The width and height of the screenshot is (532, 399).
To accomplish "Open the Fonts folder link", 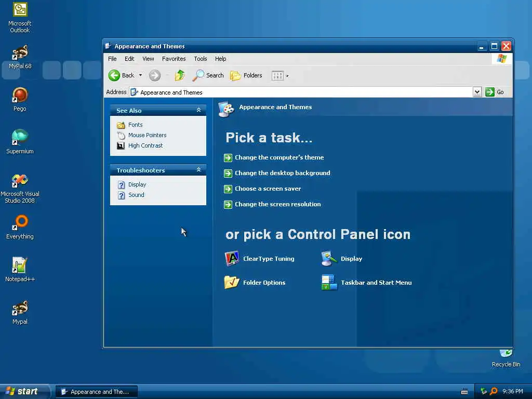I will tap(136, 125).
